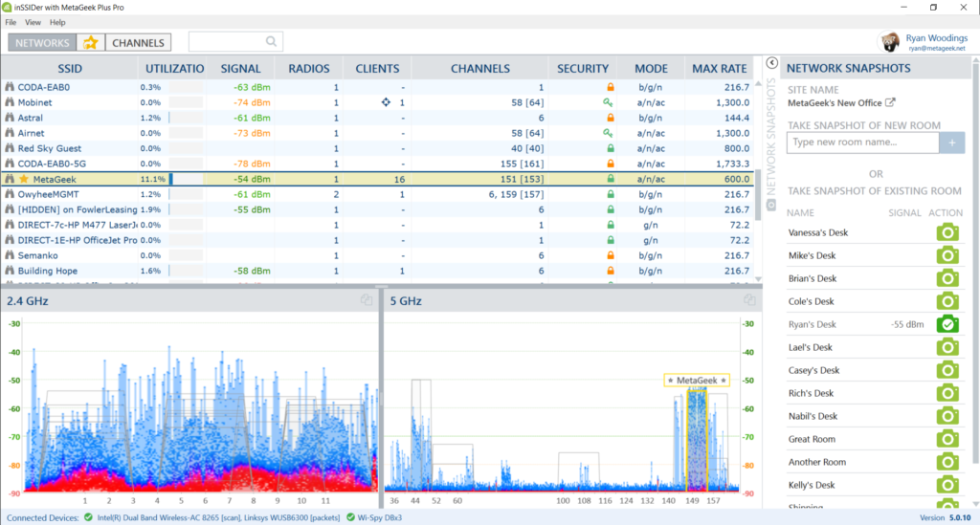This screenshot has width=980, height=525.
Task: Collapse the Network Snapshots panel arrow
Action: coord(772,63)
